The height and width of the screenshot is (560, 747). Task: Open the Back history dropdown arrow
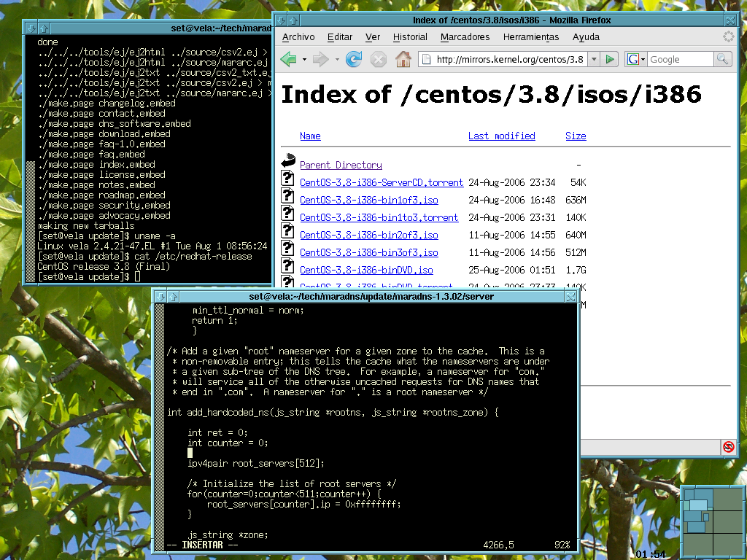[x=304, y=60]
